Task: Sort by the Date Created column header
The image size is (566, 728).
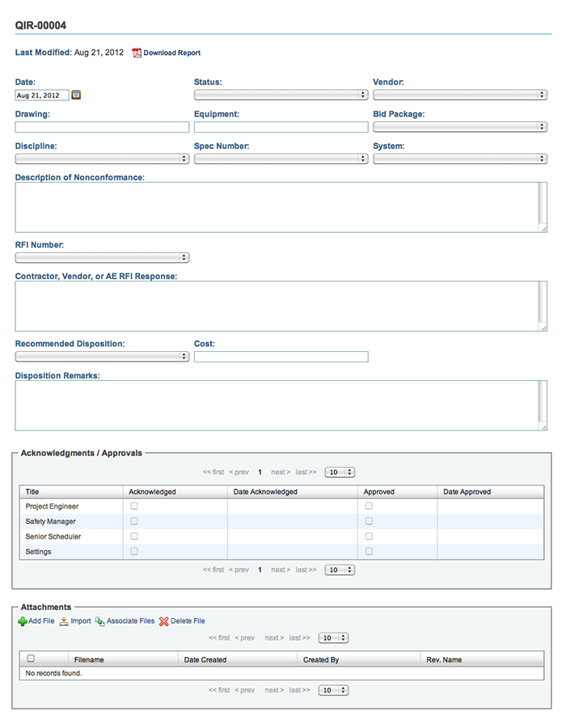Action: tap(238, 660)
